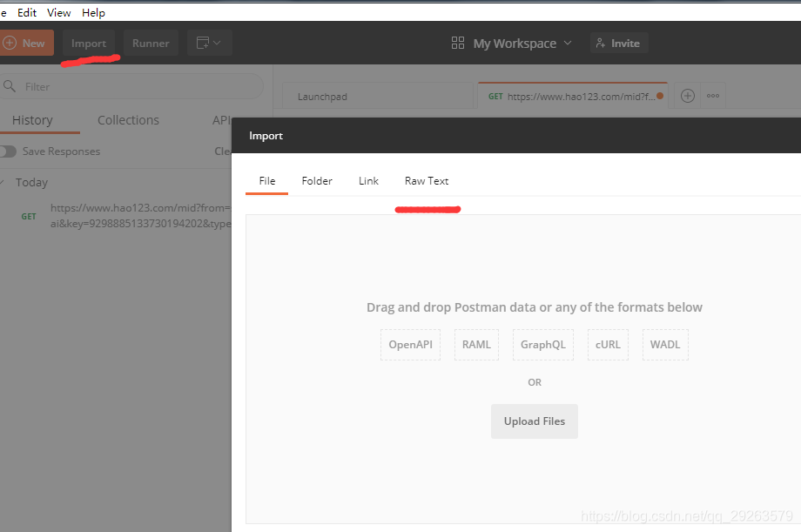This screenshot has width=801, height=532.
Task: Click the Filter magnifier icon
Action: point(10,86)
